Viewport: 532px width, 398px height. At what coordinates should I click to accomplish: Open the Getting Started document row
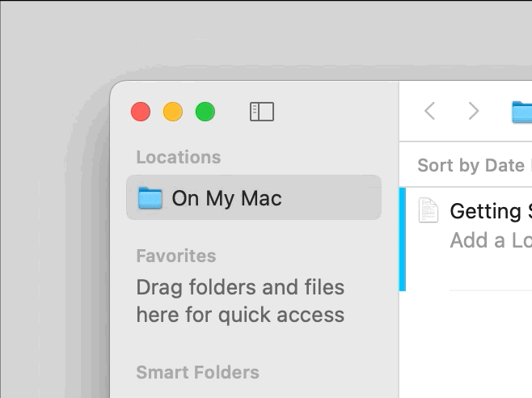[466, 239]
